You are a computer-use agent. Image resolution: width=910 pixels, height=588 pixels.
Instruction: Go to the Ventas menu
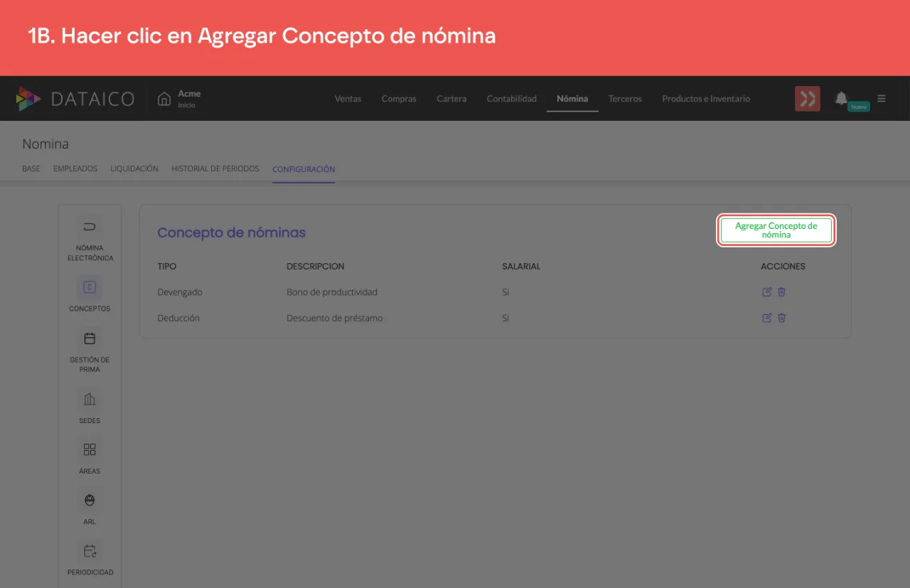(x=348, y=99)
